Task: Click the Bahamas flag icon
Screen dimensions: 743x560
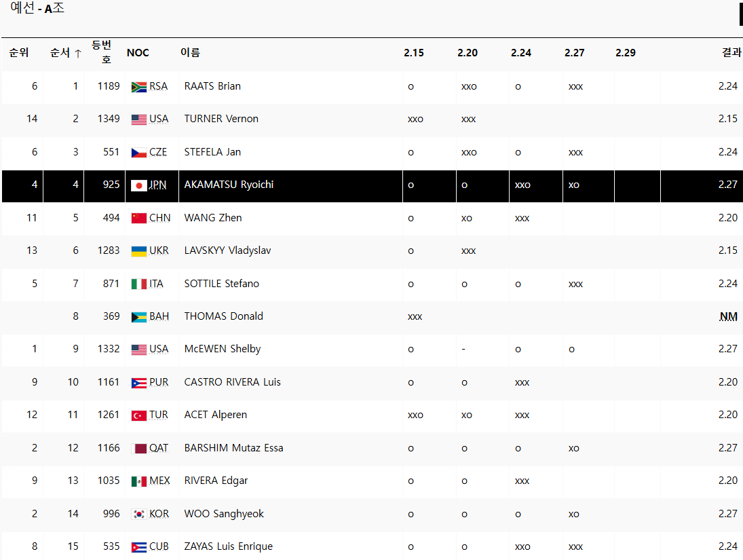Action: point(138,317)
